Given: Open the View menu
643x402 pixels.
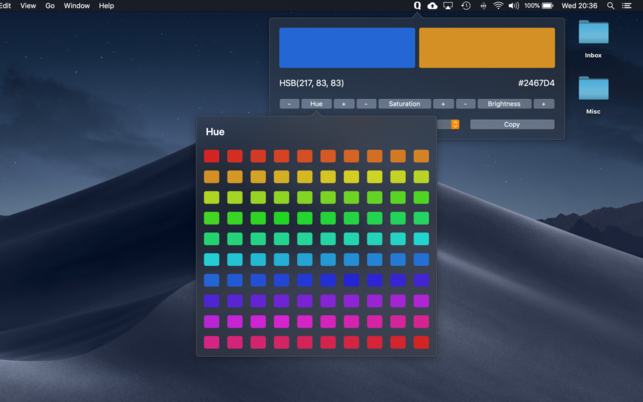Looking at the screenshot, I should [x=28, y=6].
